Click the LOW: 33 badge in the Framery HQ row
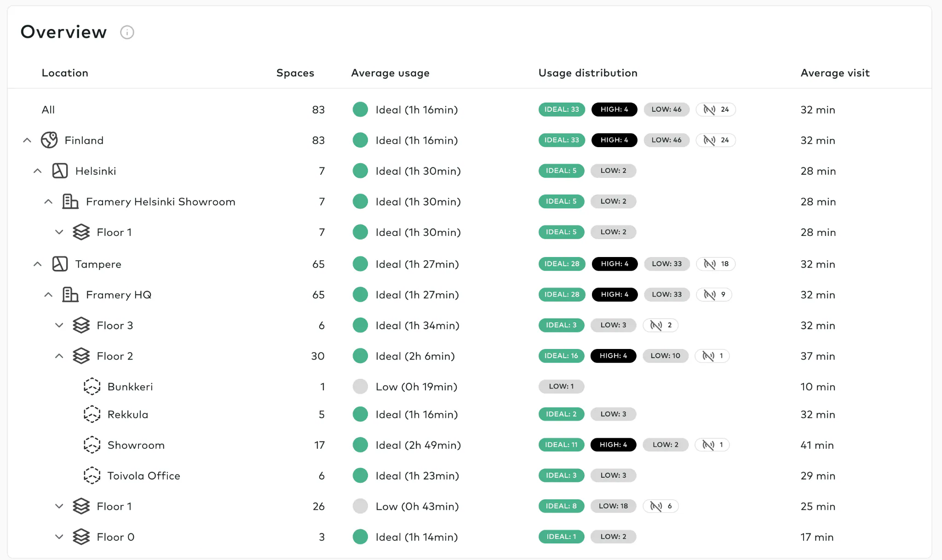Screen dimensions: 942x560 (667, 295)
